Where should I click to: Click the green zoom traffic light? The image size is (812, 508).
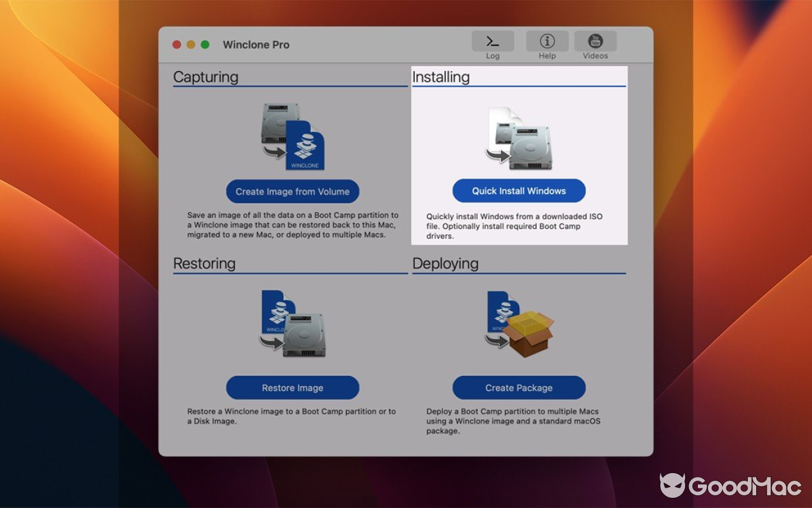click(x=204, y=44)
